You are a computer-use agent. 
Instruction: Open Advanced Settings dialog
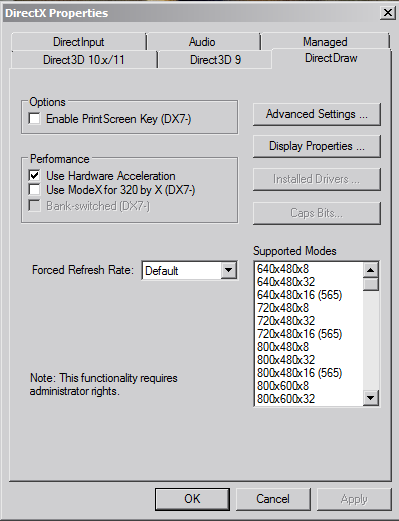(x=317, y=114)
